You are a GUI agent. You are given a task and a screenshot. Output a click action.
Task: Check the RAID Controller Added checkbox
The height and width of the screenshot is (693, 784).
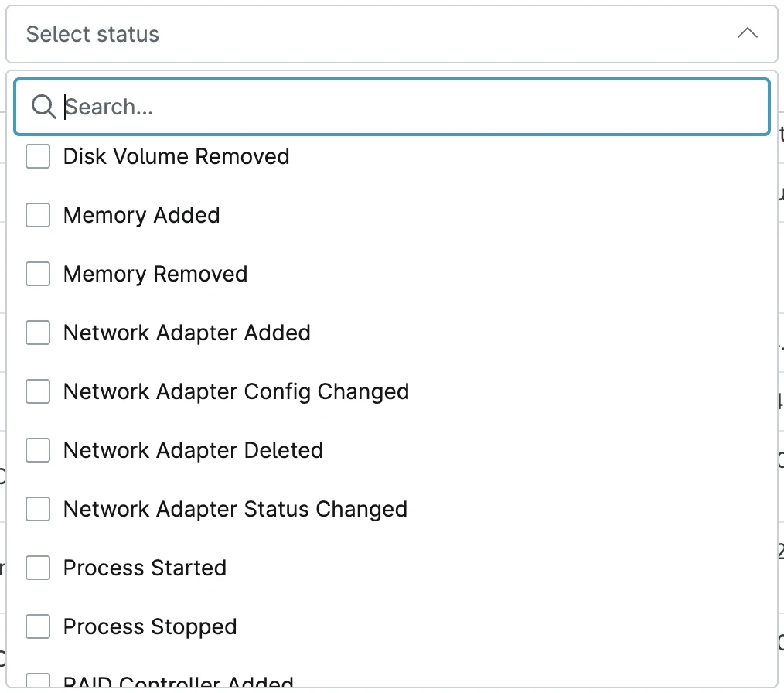pos(38,681)
